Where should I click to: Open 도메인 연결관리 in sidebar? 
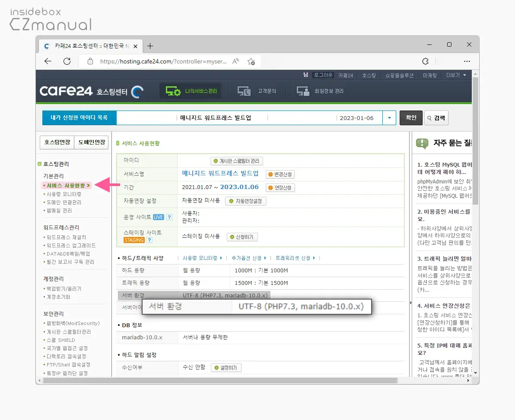pyautogui.click(x=64, y=202)
